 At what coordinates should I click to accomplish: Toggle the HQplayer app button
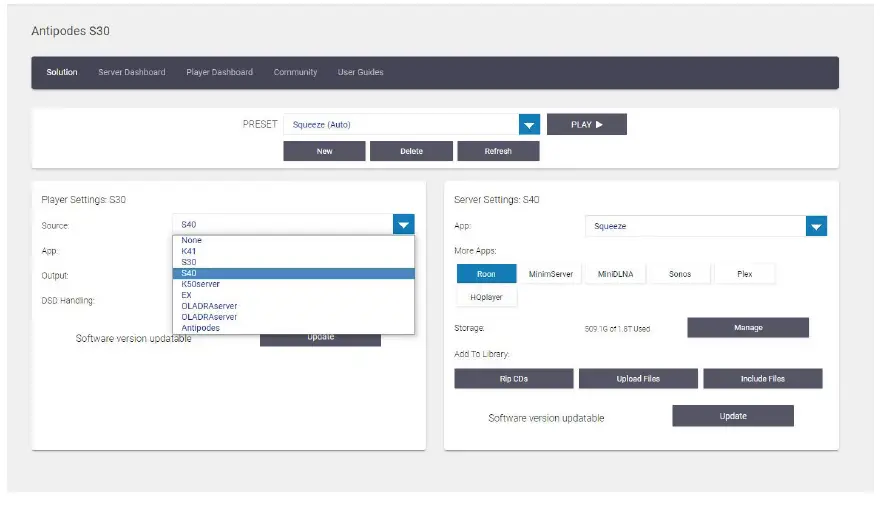click(x=486, y=297)
